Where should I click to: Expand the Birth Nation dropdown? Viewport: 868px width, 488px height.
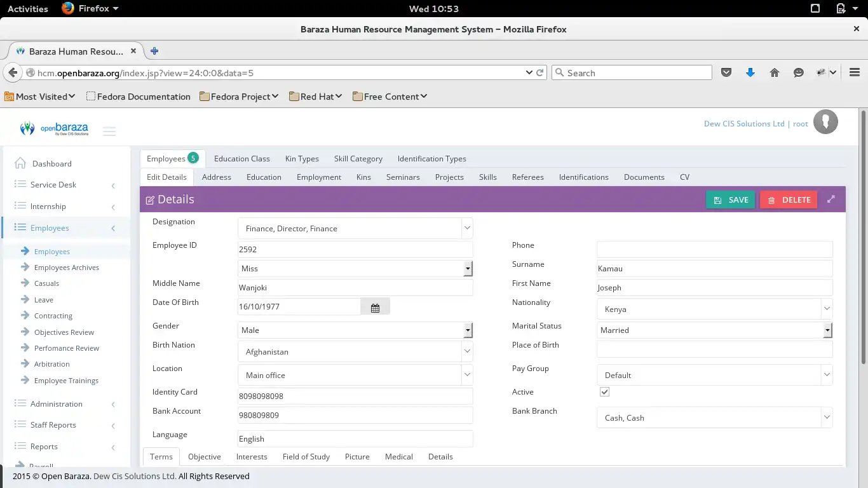pos(468,351)
